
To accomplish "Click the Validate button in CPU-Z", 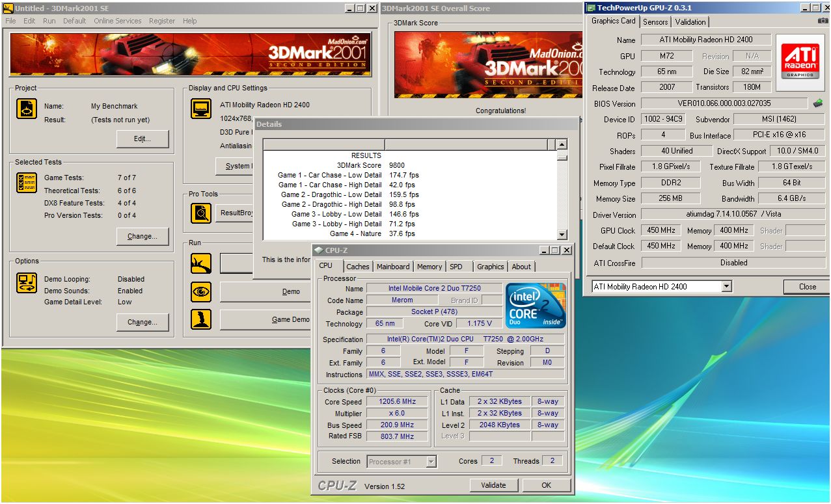I will [493, 485].
